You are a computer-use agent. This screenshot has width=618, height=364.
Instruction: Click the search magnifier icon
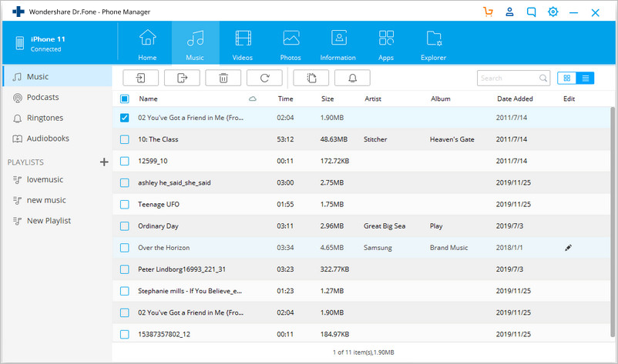(543, 78)
